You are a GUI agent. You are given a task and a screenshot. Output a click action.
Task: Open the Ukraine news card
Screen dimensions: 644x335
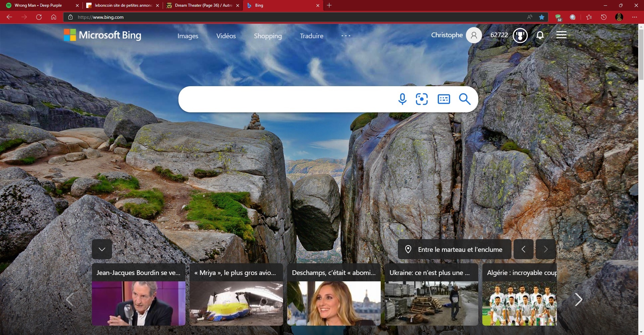pos(431,294)
